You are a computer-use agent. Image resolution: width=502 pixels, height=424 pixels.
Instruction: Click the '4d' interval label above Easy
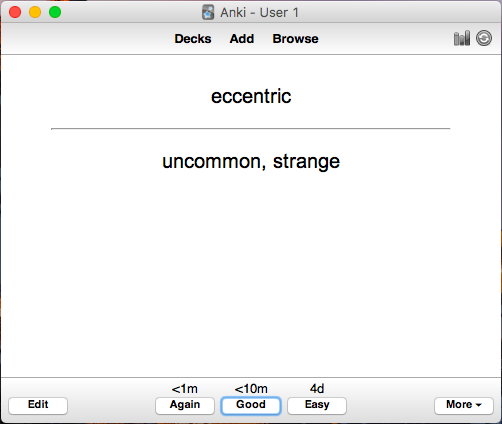(317, 389)
